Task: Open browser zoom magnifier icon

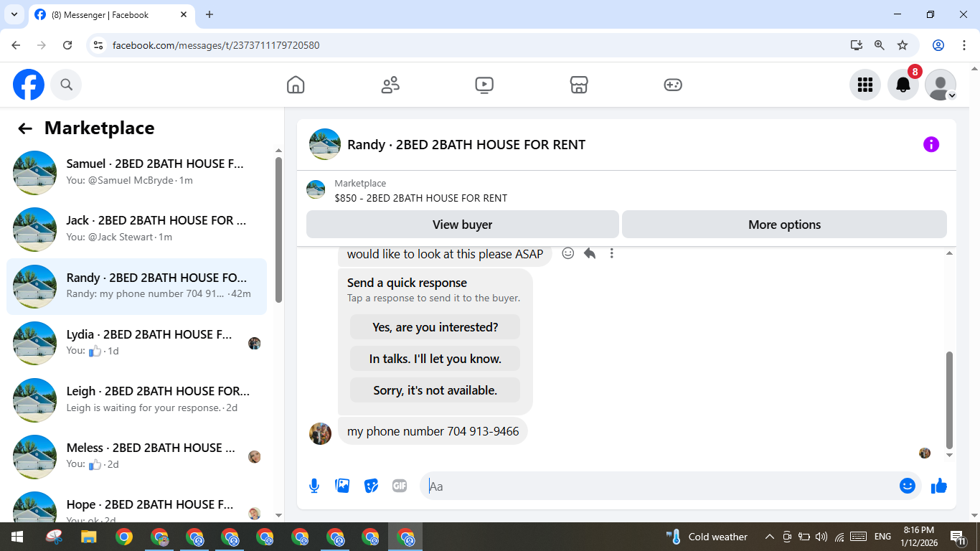Action: [x=880, y=45]
